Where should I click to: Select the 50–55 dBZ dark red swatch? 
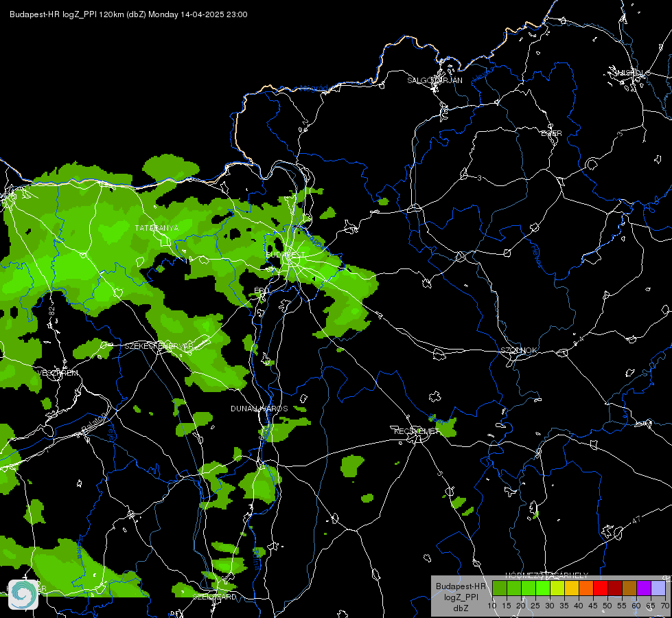point(615,588)
